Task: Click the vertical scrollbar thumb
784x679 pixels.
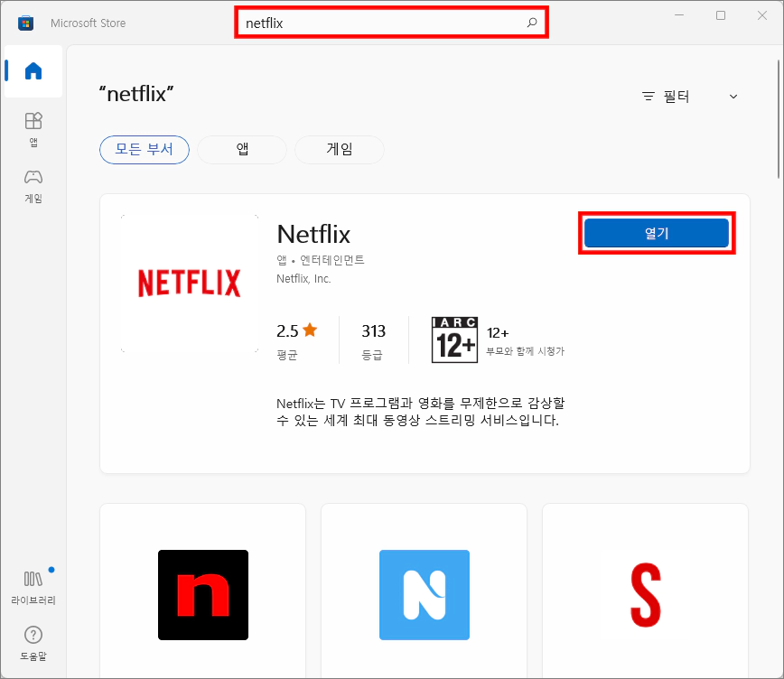Action: 779,118
